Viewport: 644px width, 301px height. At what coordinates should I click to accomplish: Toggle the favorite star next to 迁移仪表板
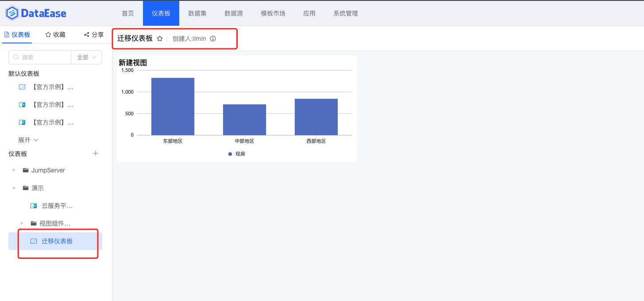(x=159, y=39)
